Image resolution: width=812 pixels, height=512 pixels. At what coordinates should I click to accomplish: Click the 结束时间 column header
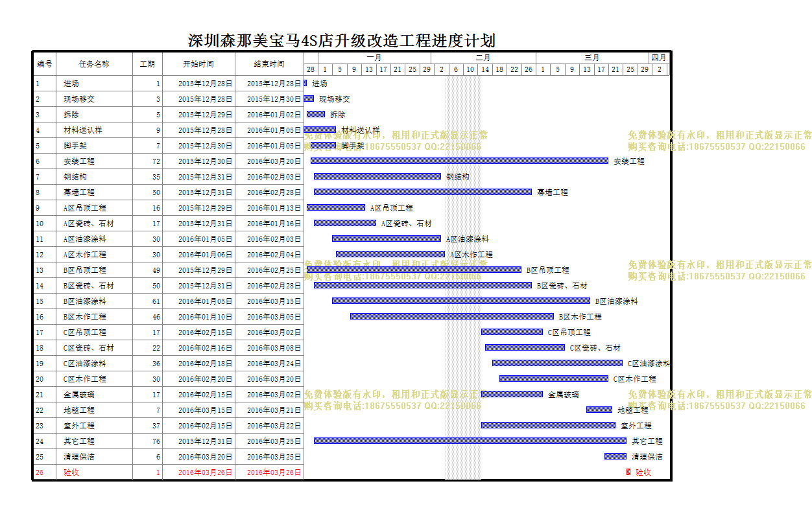click(269, 64)
